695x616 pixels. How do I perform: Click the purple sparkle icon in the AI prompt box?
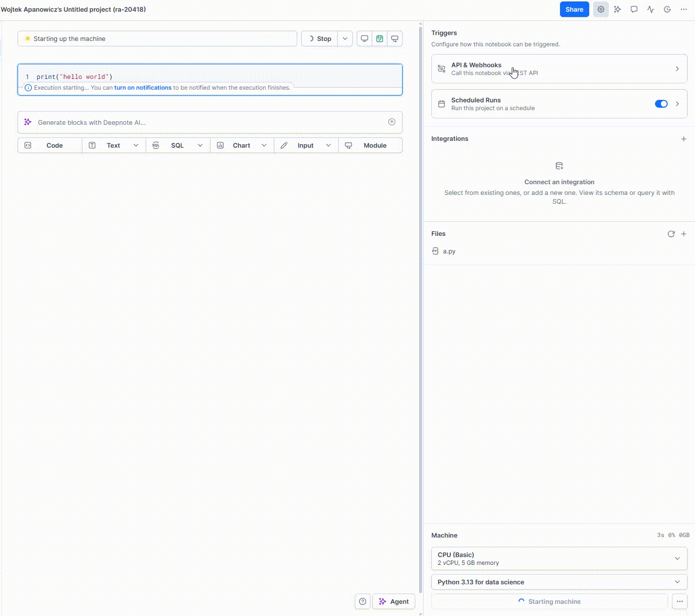(x=28, y=122)
